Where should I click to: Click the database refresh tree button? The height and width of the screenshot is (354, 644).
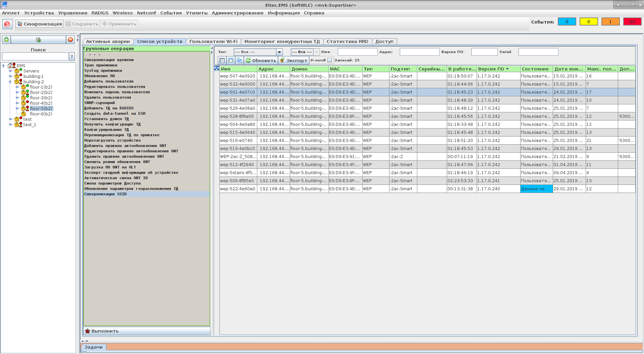click(38, 40)
